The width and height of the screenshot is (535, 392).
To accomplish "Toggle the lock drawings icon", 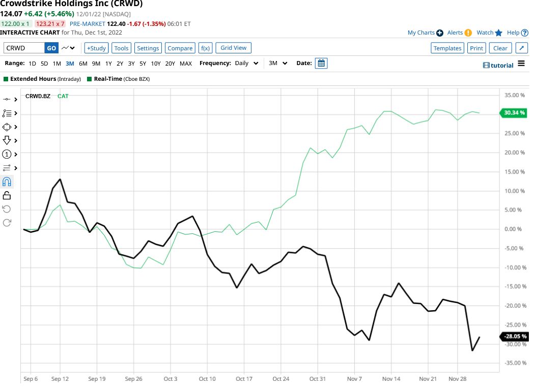I will 7,196.
